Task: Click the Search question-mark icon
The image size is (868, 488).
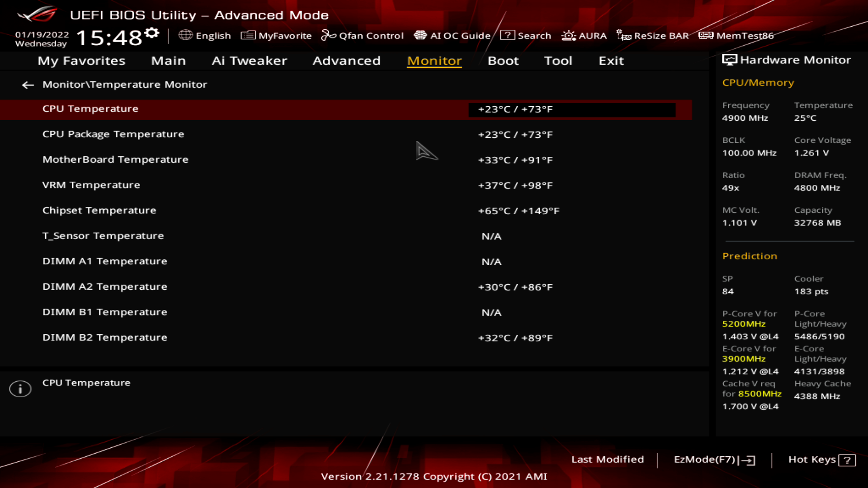Action: [507, 35]
